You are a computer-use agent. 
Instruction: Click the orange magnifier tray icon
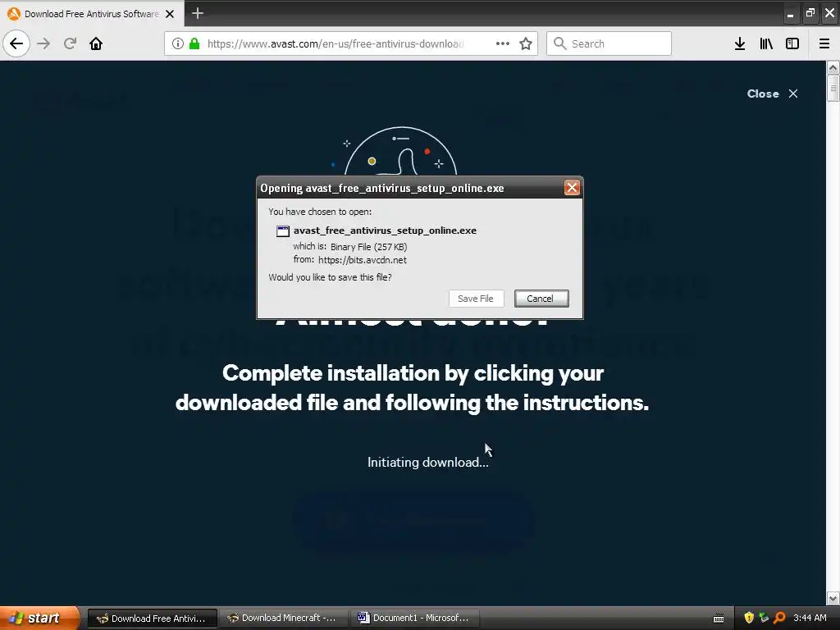[x=779, y=618]
